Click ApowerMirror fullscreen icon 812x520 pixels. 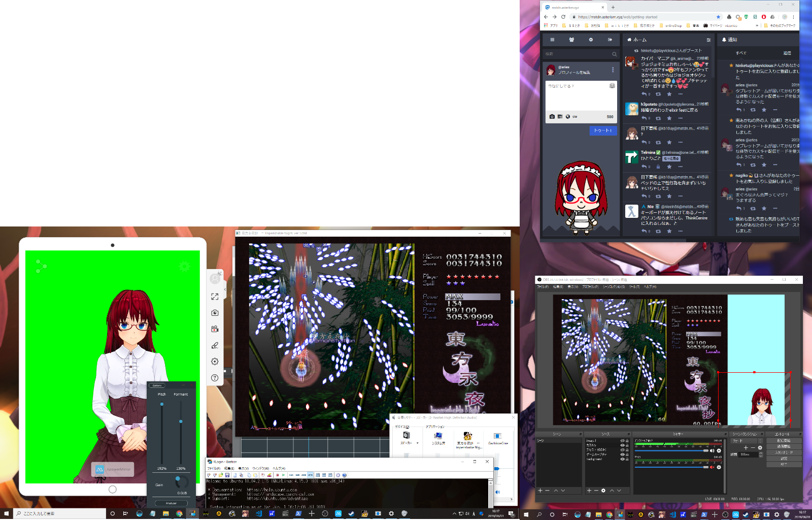(x=215, y=297)
